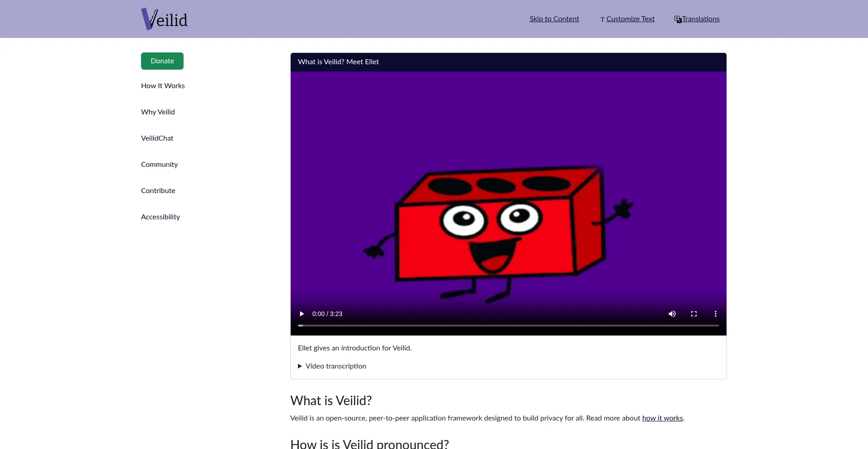Visit the Contribute page

(x=158, y=190)
